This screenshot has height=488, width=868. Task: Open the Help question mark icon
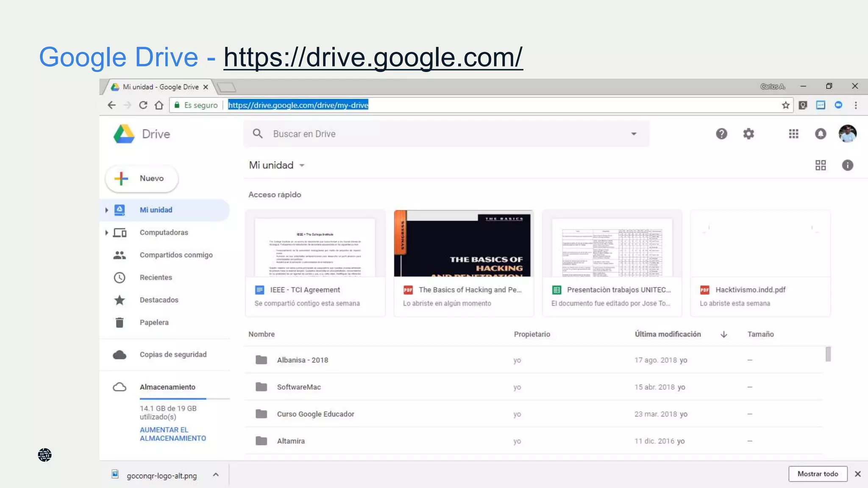(x=721, y=134)
